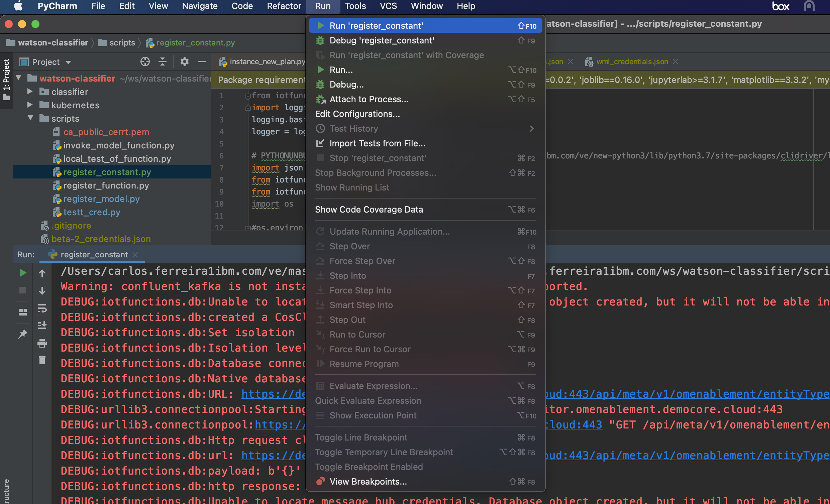Open the Debug... menu entry
Screen dimensions: 830x504
[x=425, y=85]
